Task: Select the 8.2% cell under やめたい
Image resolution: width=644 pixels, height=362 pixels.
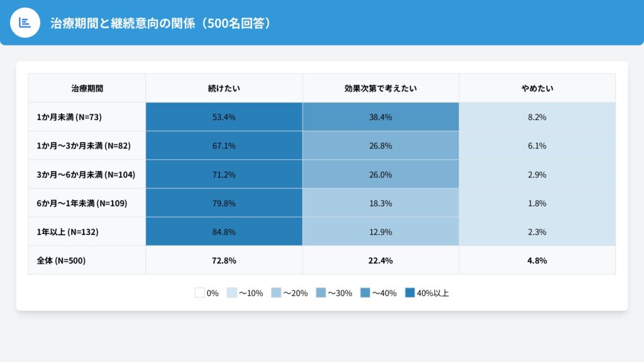Action: point(537,117)
